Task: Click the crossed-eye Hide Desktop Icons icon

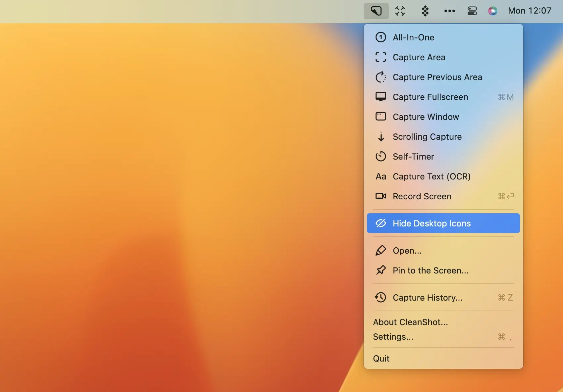Action: coord(381,223)
